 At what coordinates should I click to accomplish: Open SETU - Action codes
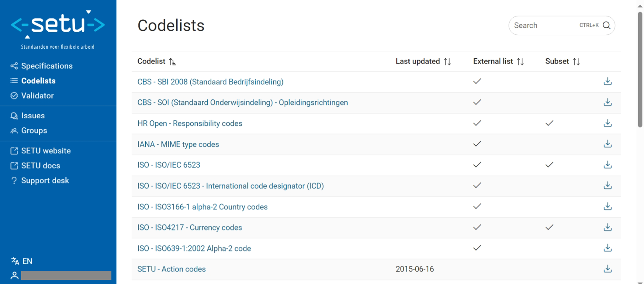(171, 269)
